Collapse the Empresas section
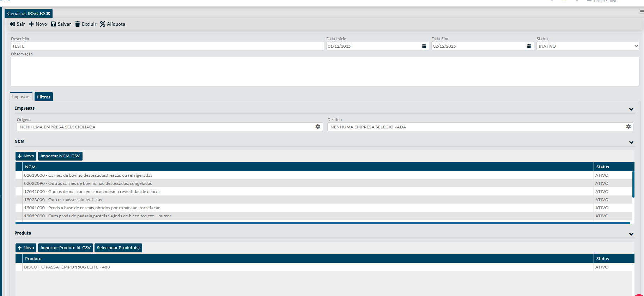 pyautogui.click(x=631, y=109)
